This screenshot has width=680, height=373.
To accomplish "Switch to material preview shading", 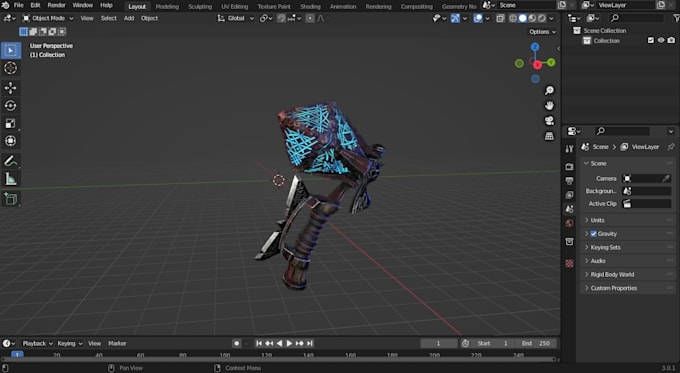I will (x=532, y=18).
